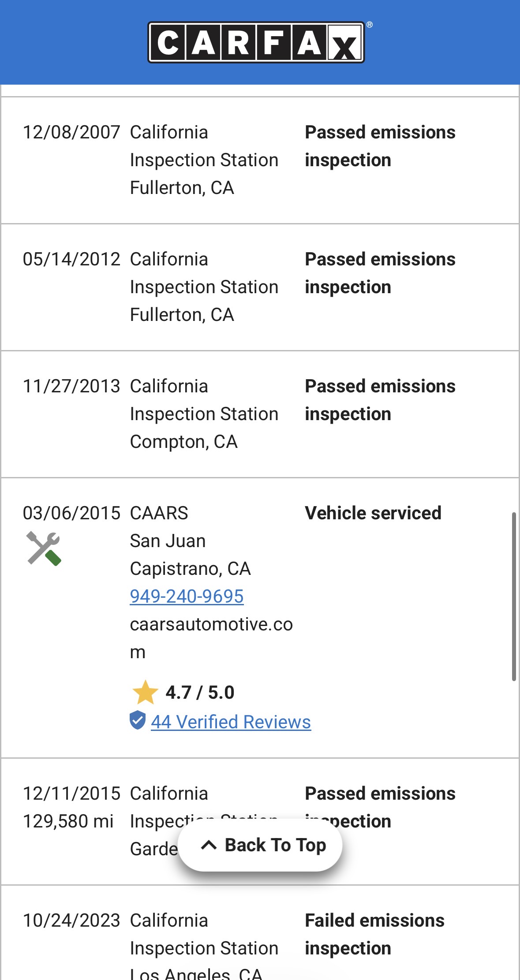Select the 12/08/2007 record date
Screen dimensions: 520x980
click(x=71, y=132)
